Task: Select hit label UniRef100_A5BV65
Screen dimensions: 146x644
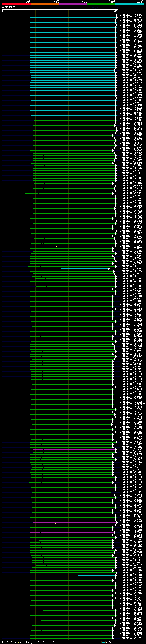Action: pyautogui.click(x=131, y=37)
